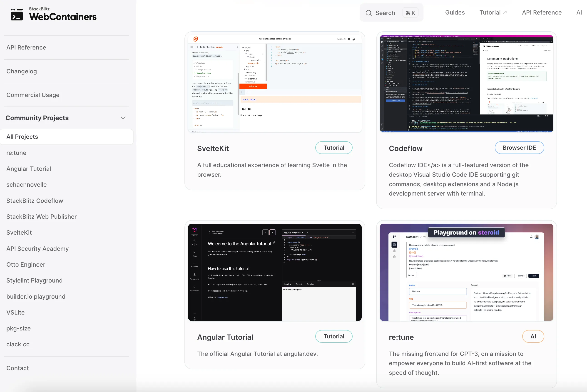Select clack.cc in the sidebar
The width and height of the screenshot is (587, 392).
coord(18,344)
